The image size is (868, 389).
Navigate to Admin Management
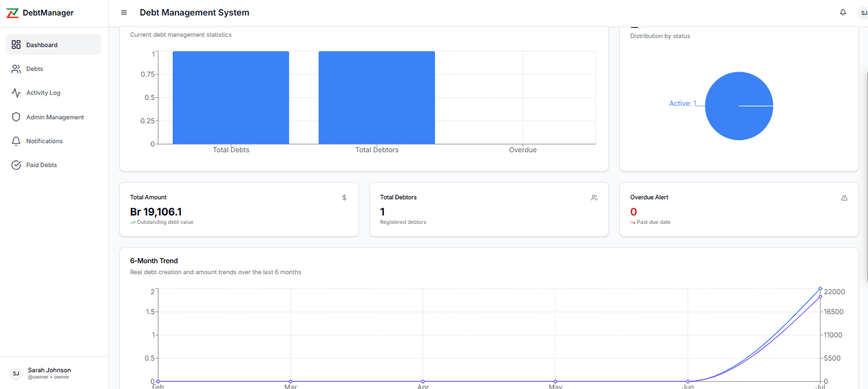(x=53, y=117)
